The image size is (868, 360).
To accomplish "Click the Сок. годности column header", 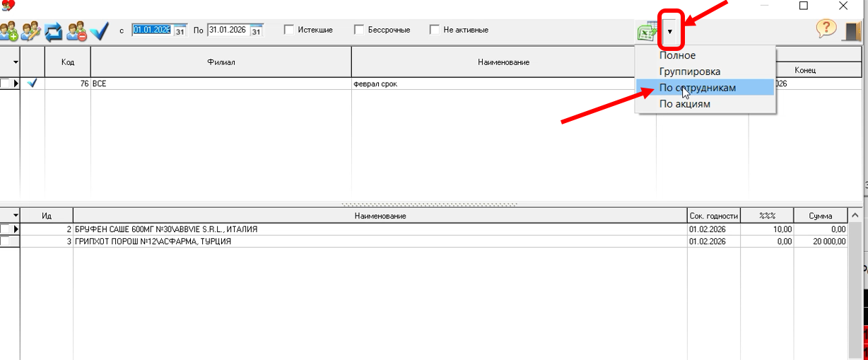I will coord(714,216).
